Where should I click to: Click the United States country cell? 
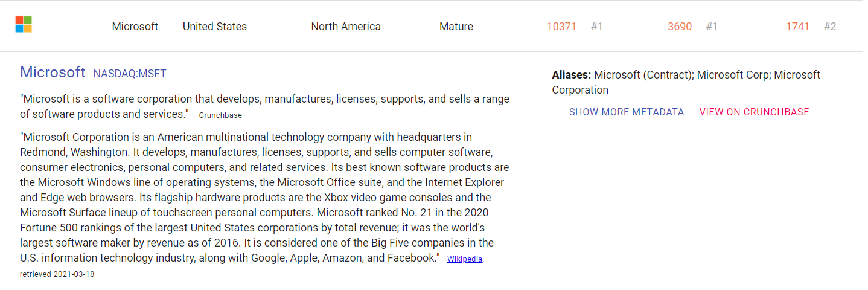215,27
